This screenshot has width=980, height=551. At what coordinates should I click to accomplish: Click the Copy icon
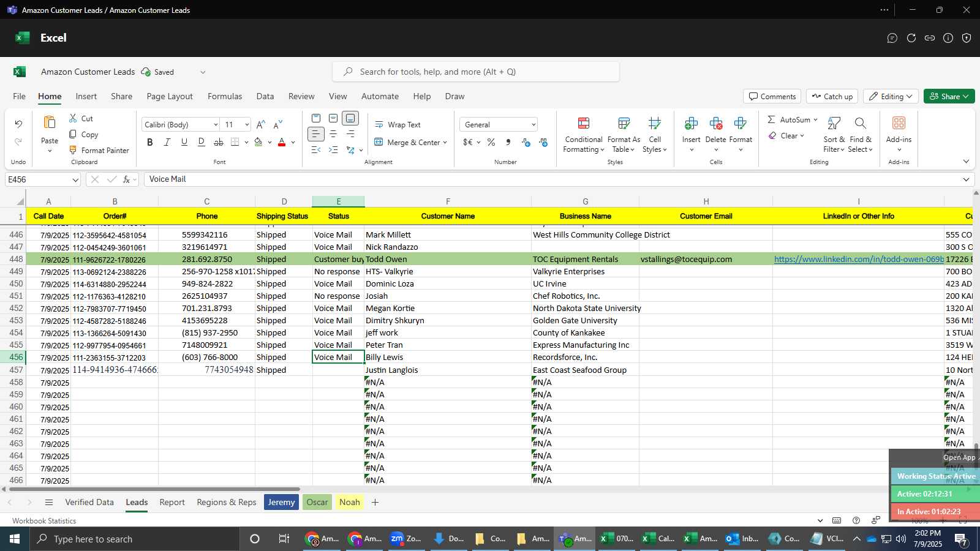pyautogui.click(x=73, y=134)
